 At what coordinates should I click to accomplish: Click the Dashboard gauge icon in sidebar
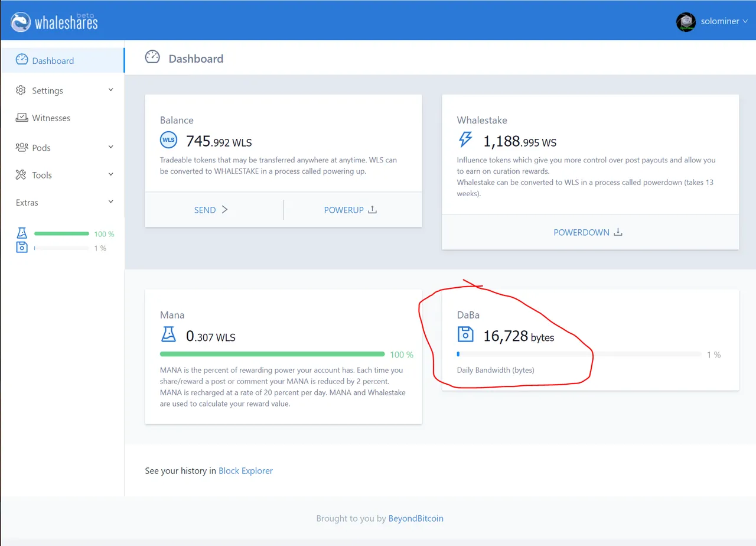coord(22,60)
